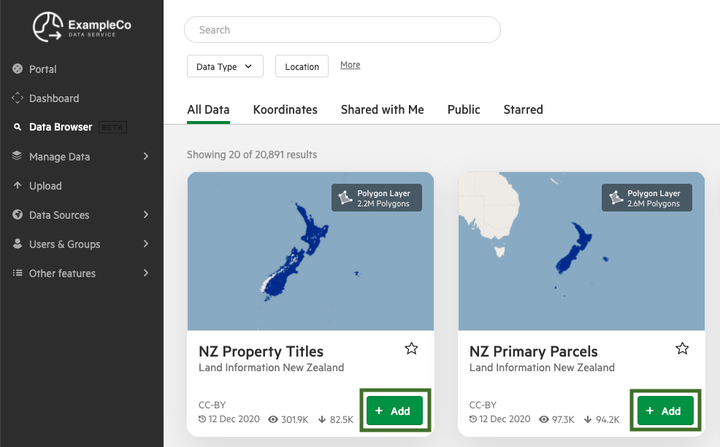Image resolution: width=720 pixels, height=447 pixels.
Task: Click the Manage Data layers icon
Action: point(17,156)
